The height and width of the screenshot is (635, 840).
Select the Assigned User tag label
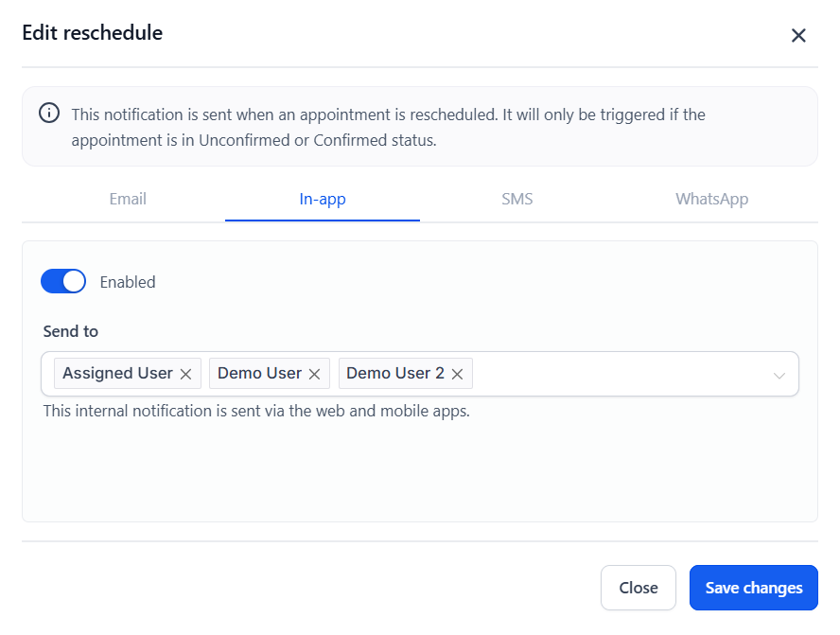[x=117, y=373]
